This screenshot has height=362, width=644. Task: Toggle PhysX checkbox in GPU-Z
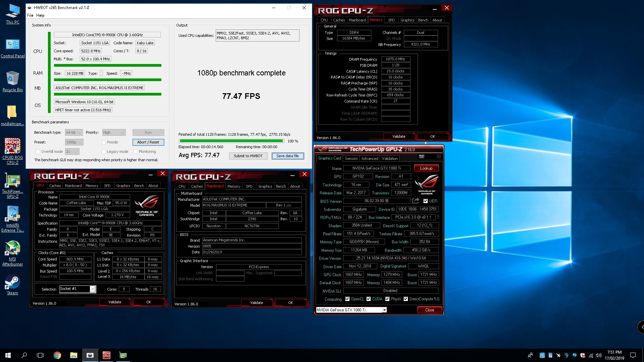click(387, 299)
